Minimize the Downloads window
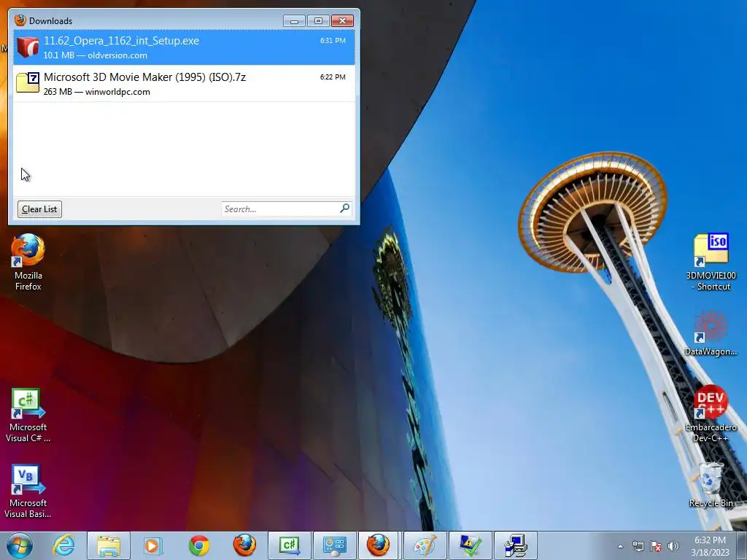The height and width of the screenshot is (560, 747). click(x=295, y=21)
